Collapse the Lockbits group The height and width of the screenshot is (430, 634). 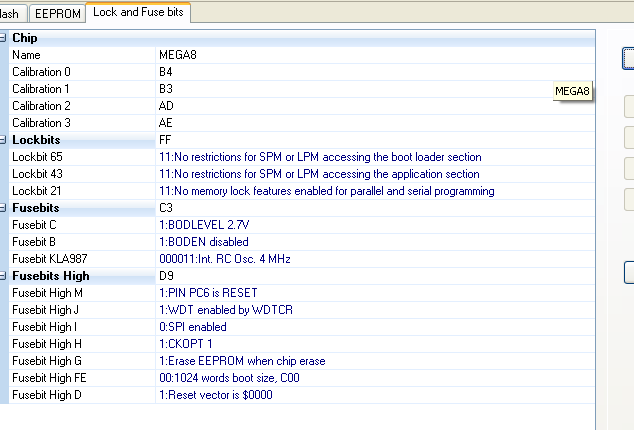pyautogui.click(x=3, y=140)
